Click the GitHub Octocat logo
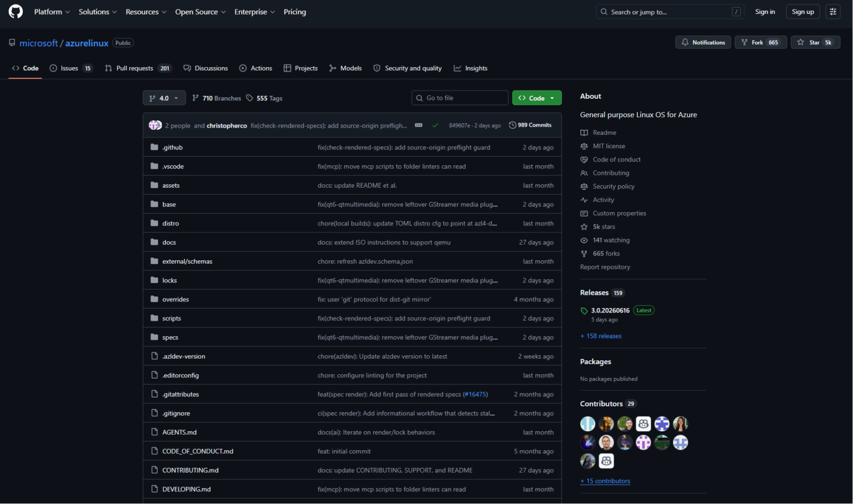Image resolution: width=853 pixels, height=504 pixels. point(16,12)
